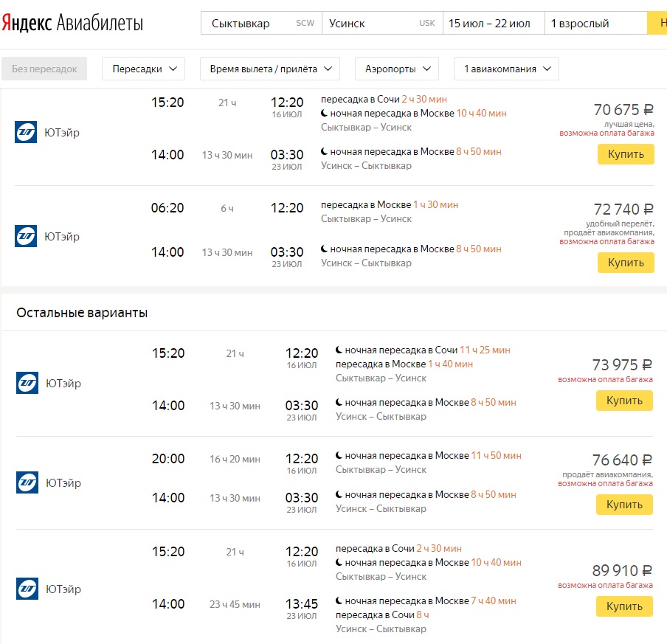Click Купить for the 89 910 ₽ flight
The height and width of the screenshot is (644, 667).
[x=624, y=606]
